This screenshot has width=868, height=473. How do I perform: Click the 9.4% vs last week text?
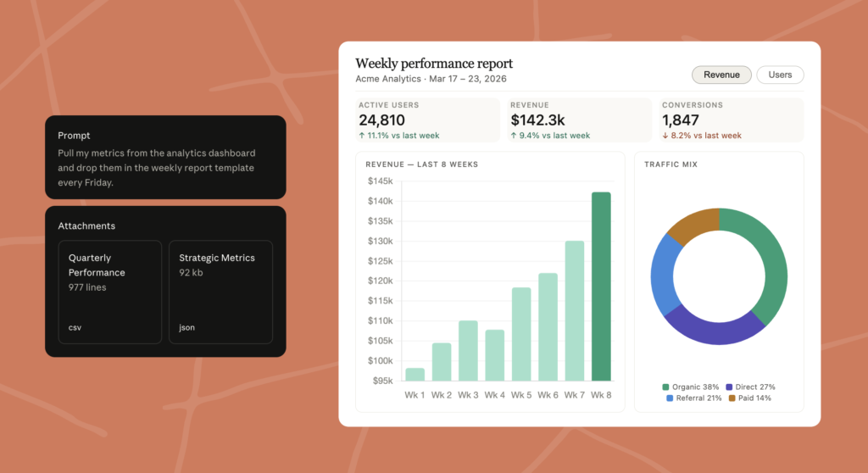pyautogui.click(x=554, y=135)
